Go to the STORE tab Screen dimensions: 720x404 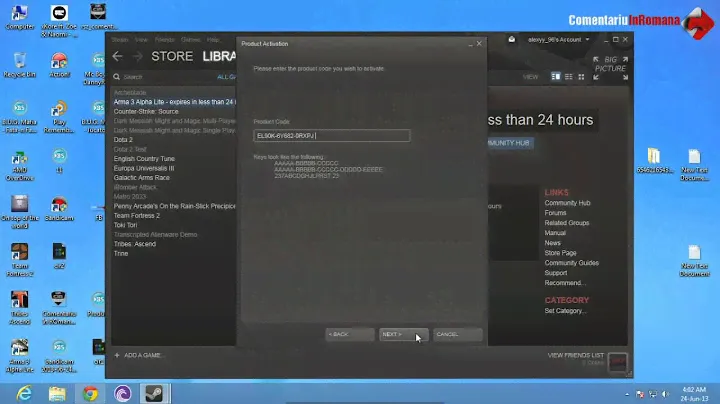pyautogui.click(x=172, y=56)
